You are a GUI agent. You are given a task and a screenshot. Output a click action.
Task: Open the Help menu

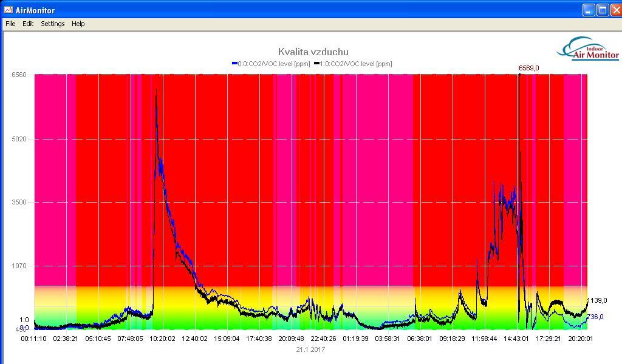click(78, 24)
